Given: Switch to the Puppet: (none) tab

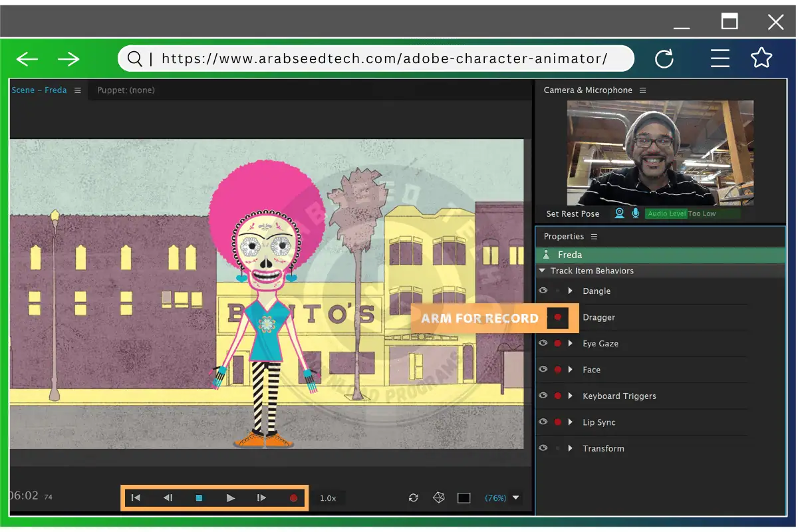Looking at the screenshot, I should pyautogui.click(x=126, y=90).
